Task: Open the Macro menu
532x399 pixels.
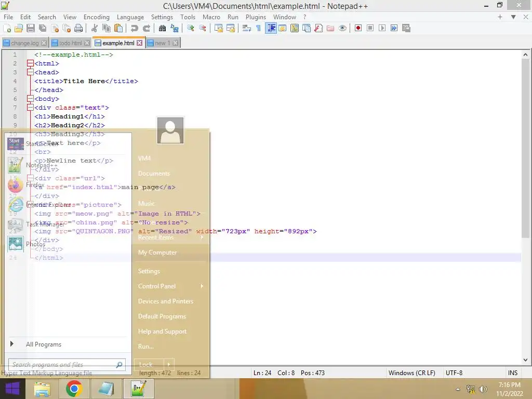Action: [x=211, y=17]
